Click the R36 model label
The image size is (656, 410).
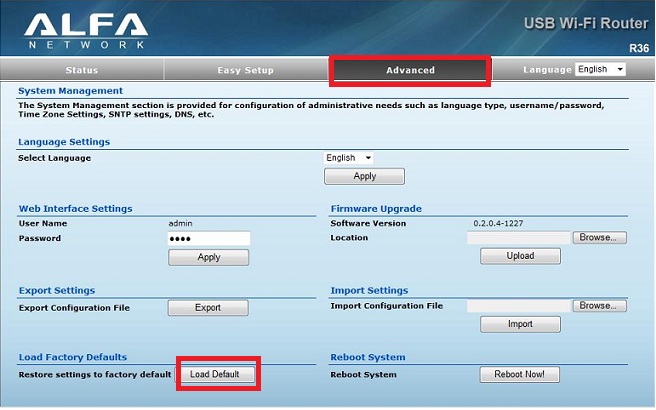pos(638,47)
